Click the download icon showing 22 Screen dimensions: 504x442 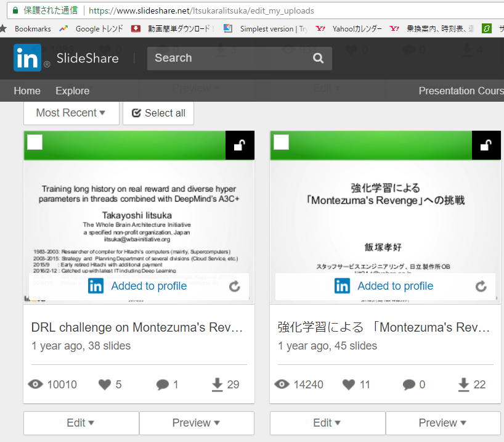point(463,385)
